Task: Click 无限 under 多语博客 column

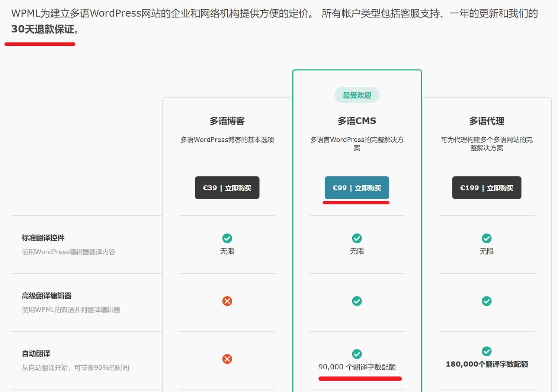Action: coord(227,251)
